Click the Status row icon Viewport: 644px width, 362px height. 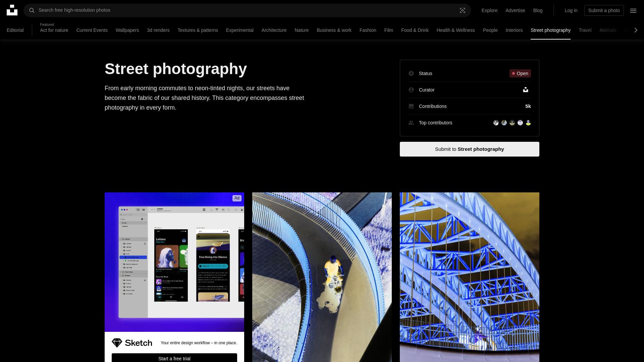pos(411,73)
